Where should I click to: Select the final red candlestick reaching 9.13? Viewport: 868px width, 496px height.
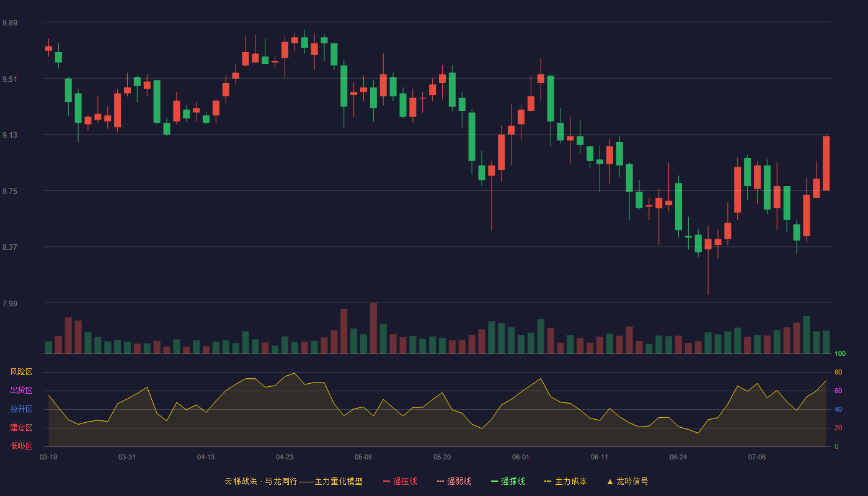point(826,162)
